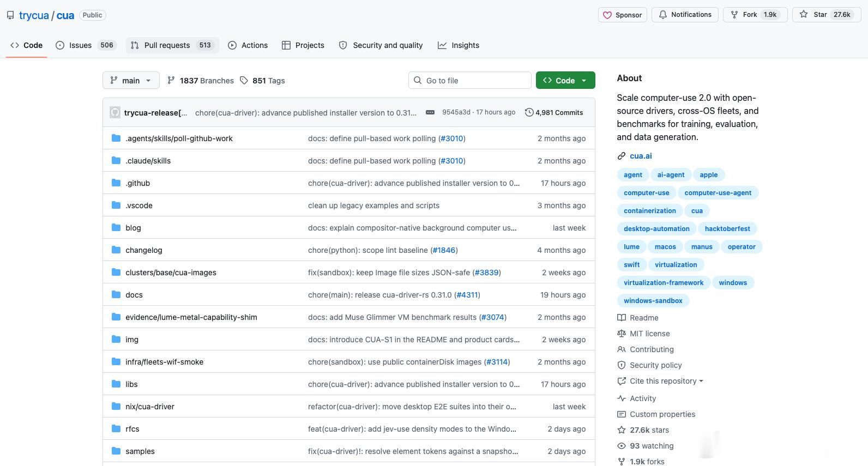Viewport: 868px width, 466px height.
Task: Expand the commit message ellipsis icon
Action: click(430, 112)
